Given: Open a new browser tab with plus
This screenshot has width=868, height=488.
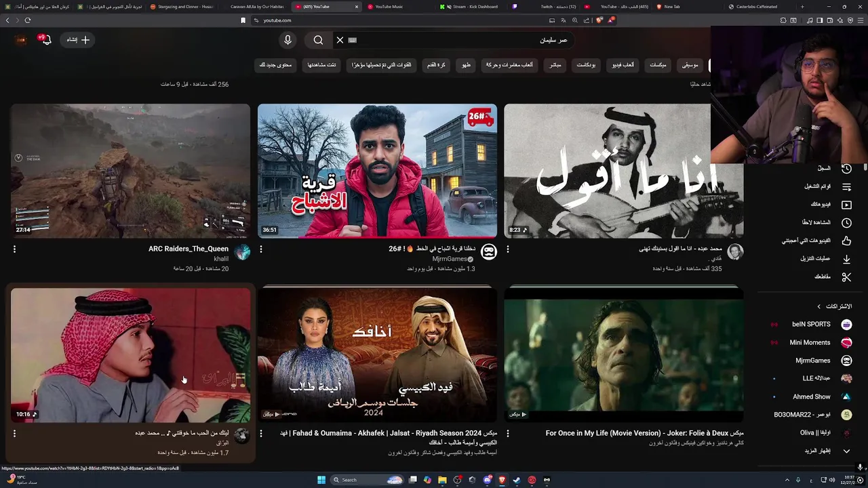Looking at the screenshot, I should pos(802,7).
